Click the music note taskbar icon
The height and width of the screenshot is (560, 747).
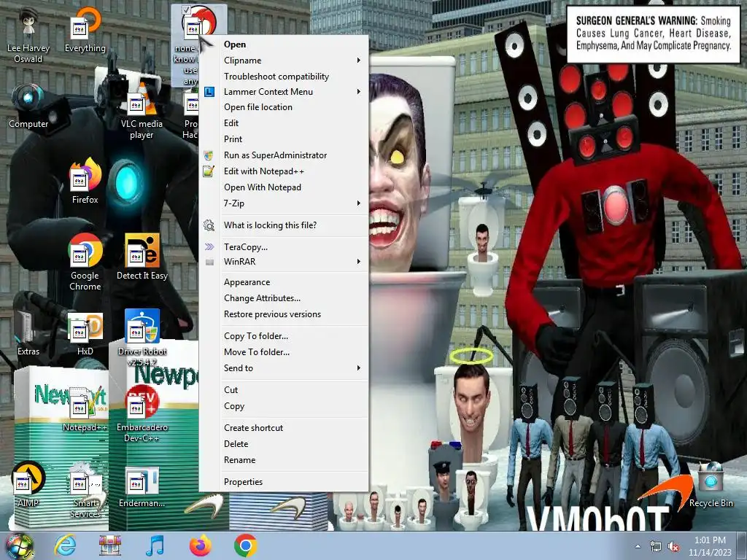click(155, 545)
